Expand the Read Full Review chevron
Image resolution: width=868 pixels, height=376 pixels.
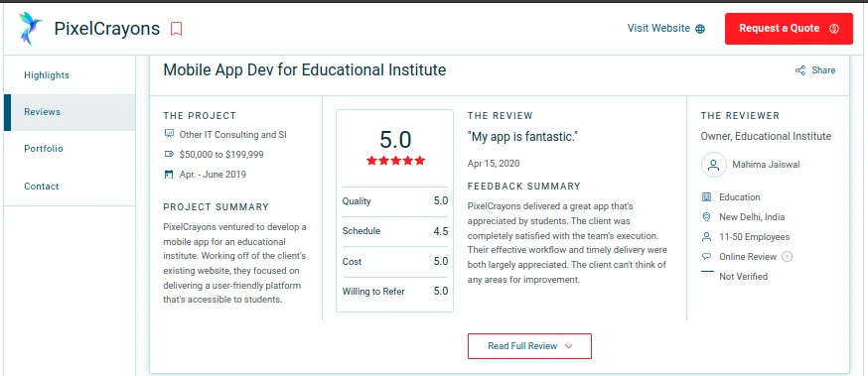pos(568,346)
